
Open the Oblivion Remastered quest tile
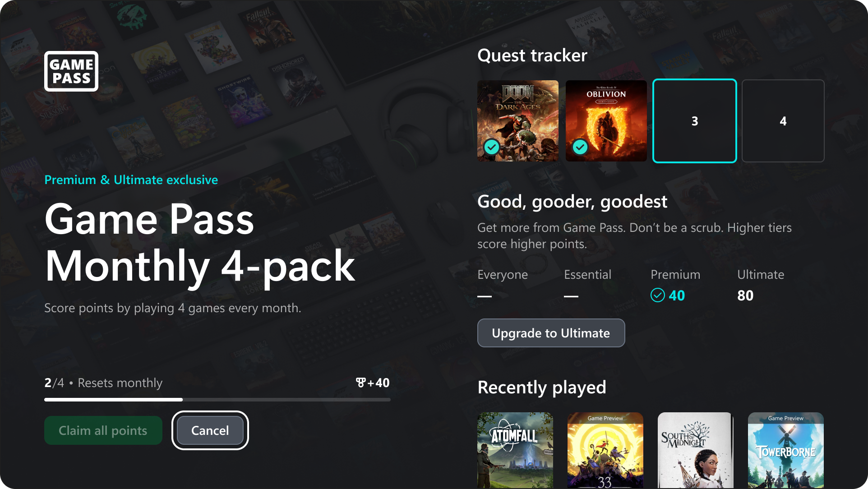[606, 121]
